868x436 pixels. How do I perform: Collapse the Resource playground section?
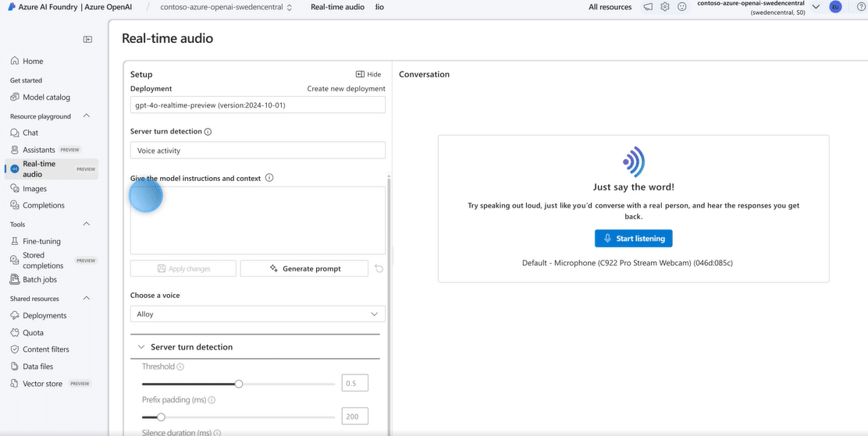(x=87, y=116)
